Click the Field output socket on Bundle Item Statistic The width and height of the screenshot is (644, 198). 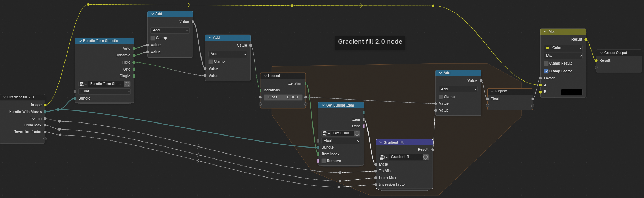tap(134, 62)
